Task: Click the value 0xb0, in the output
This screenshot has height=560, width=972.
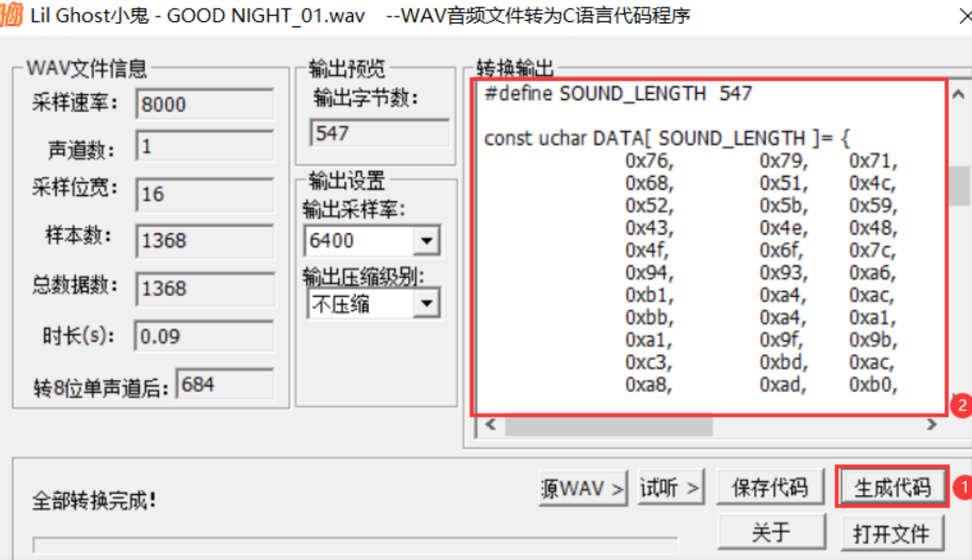Action: tap(873, 385)
